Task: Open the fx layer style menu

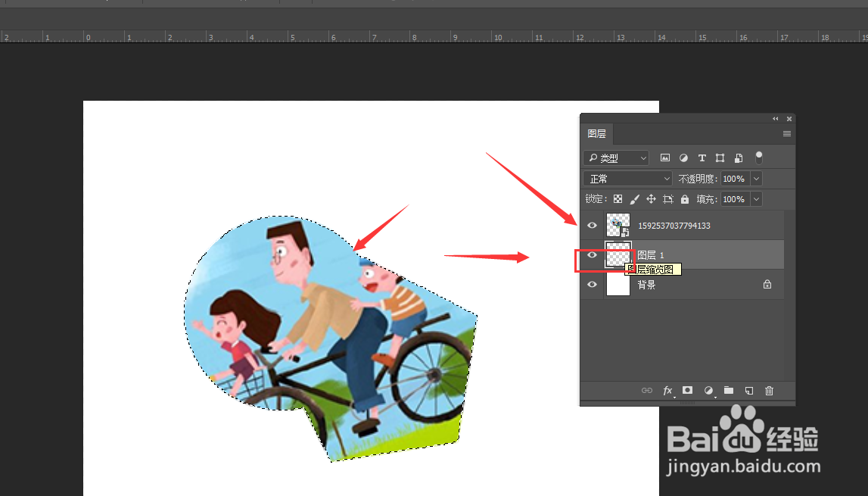Action: click(x=668, y=391)
